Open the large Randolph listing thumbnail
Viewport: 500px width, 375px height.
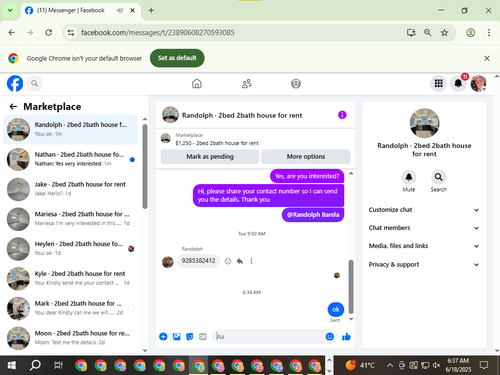point(424,123)
